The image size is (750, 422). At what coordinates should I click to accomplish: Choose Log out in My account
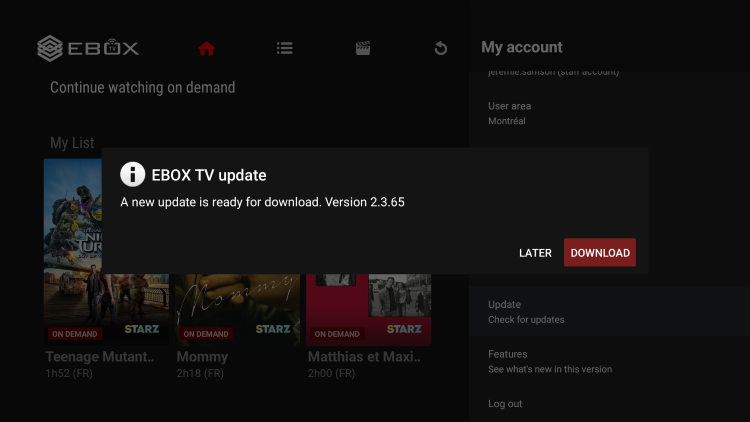(x=505, y=404)
